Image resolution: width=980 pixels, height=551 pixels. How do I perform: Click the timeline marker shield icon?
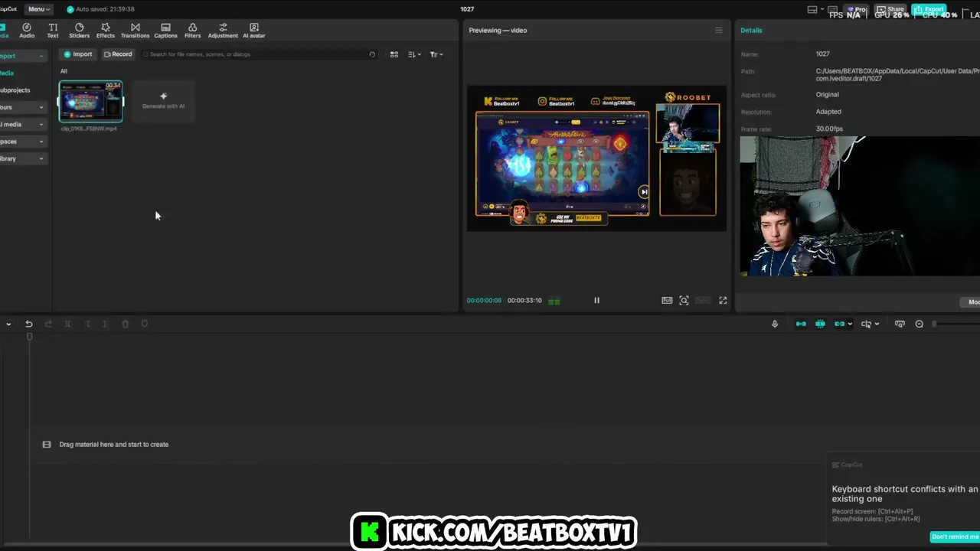144,324
